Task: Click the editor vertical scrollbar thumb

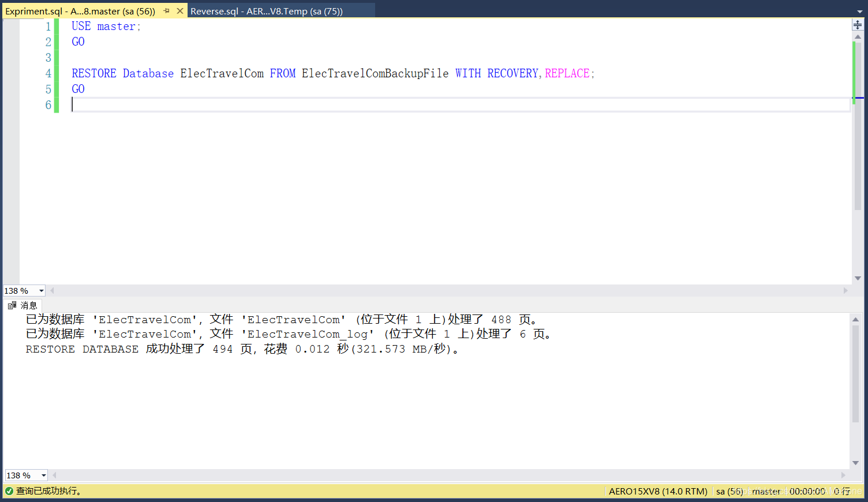Action: (858, 126)
